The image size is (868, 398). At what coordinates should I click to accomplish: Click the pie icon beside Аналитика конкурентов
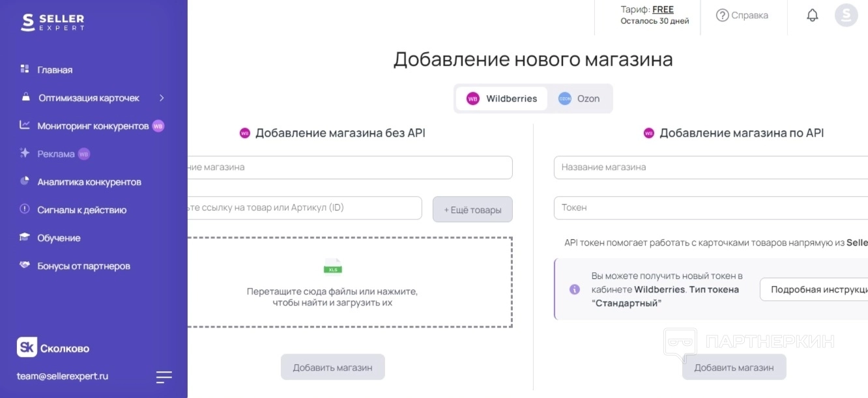tap(25, 181)
